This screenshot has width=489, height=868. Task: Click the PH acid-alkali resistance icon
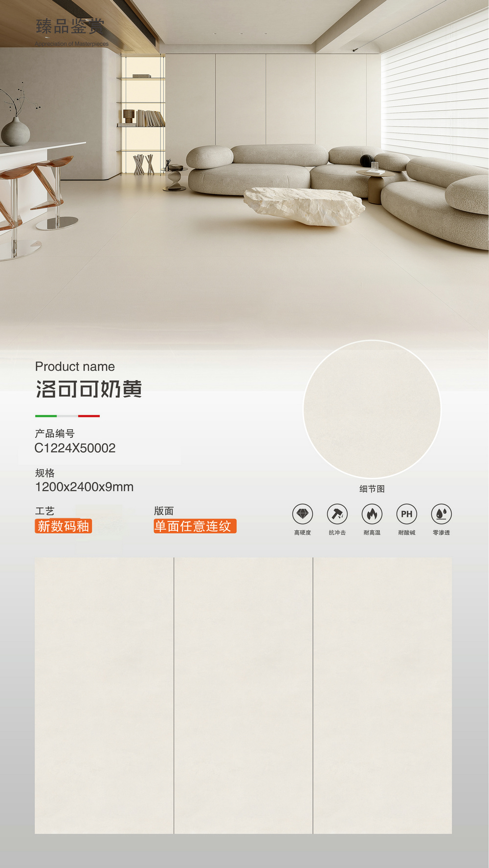407,514
